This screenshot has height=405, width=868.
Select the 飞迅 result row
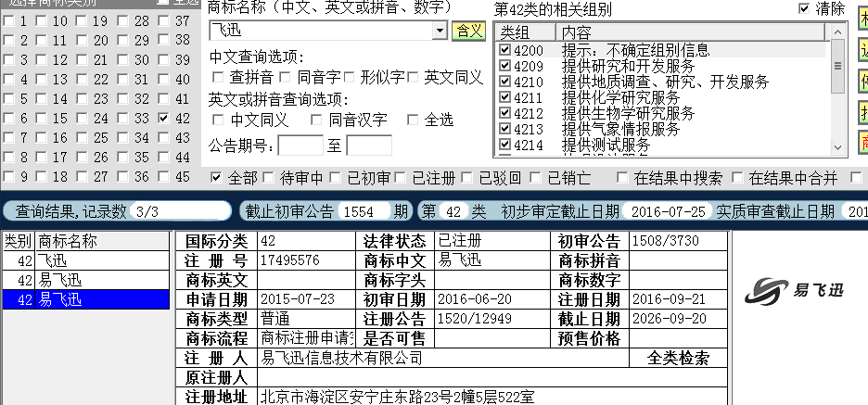pyautogui.click(x=86, y=260)
